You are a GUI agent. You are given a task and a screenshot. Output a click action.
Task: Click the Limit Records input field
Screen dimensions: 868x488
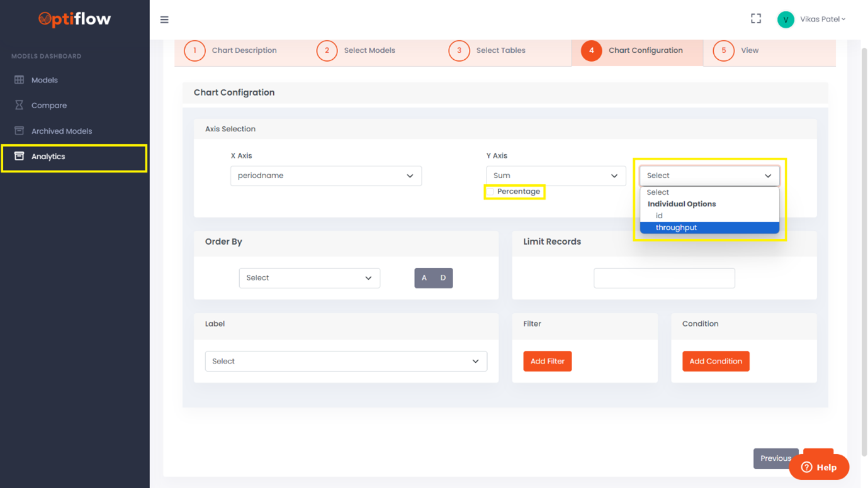664,278
